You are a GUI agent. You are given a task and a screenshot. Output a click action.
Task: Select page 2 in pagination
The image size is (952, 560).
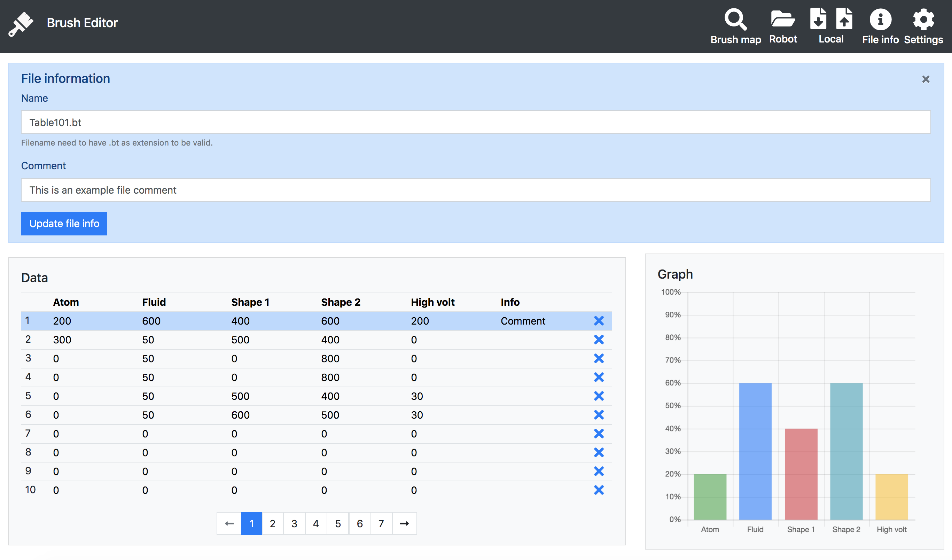click(x=272, y=523)
